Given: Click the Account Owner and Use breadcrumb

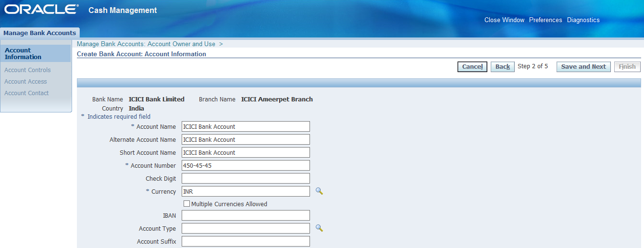Looking at the screenshot, I should [146, 44].
